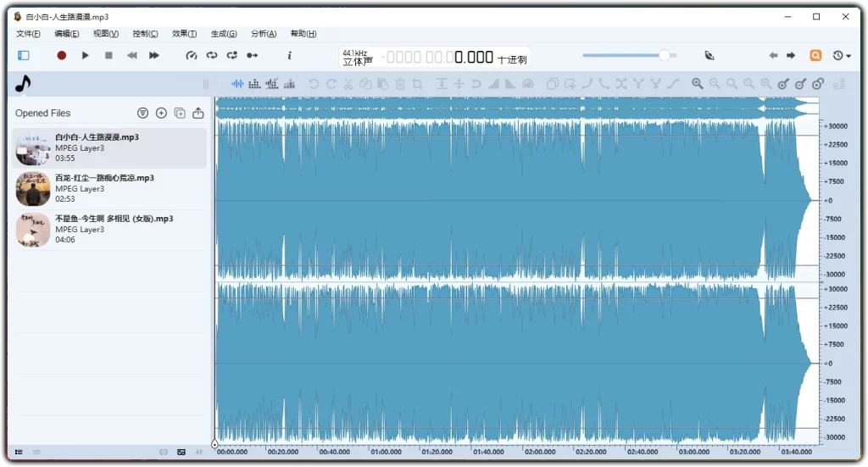Click the orange search icon
Image resolution: width=868 pixels, height=467 pixels.
815,55
